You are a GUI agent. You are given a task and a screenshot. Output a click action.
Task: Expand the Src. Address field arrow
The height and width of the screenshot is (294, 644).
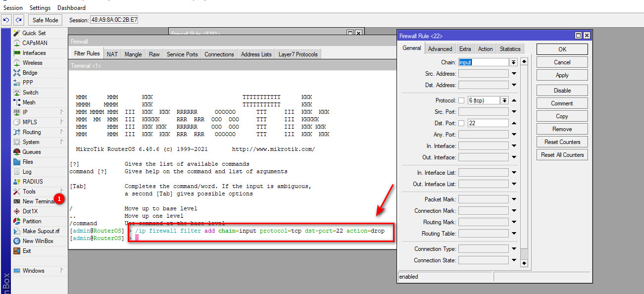[514, 74]
